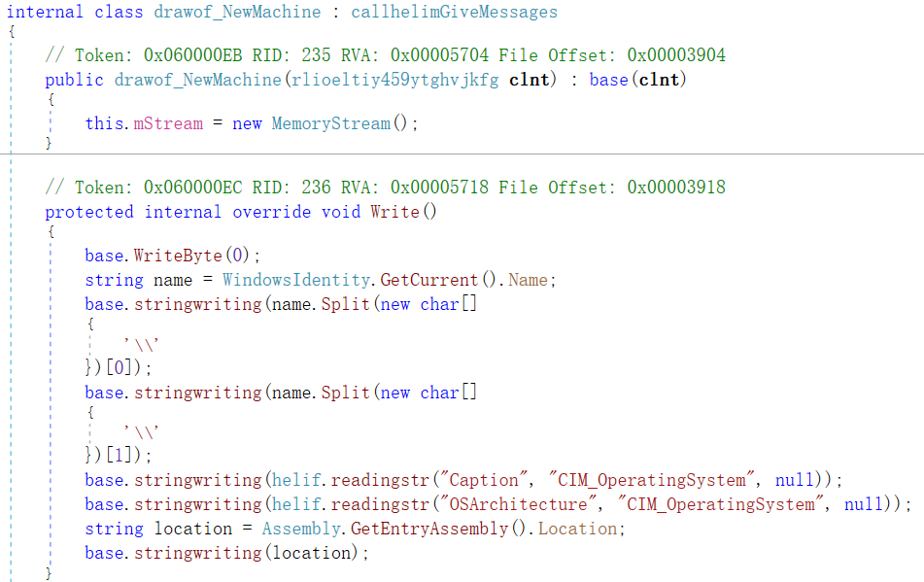Select the mStream field reference
The image size is (924, 582).
[168, 123]
